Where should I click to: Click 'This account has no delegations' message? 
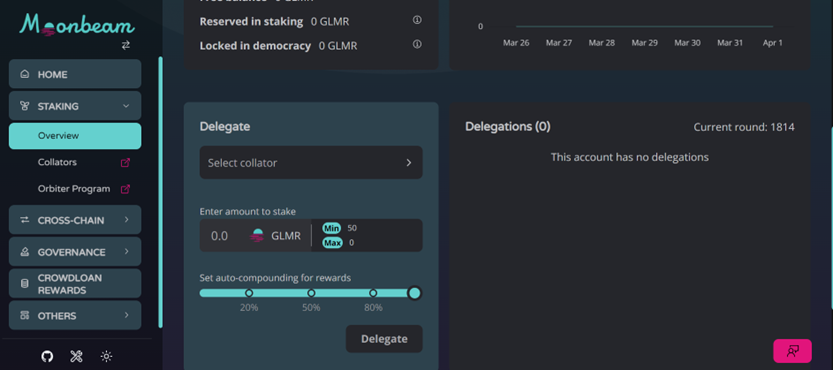pyautogui.click(x=630, y=157)
